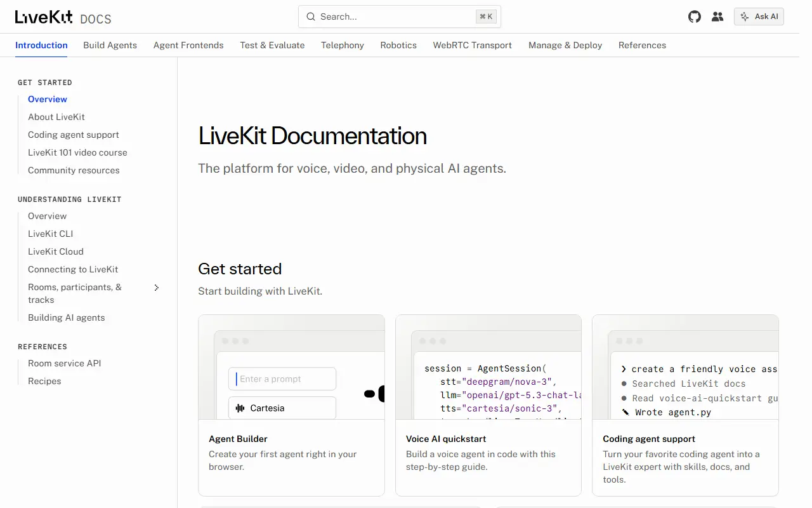This screenshot has width=812, height=508.
Task: Open Connecting to LiveKit page
Action: [x=73, y=269]
